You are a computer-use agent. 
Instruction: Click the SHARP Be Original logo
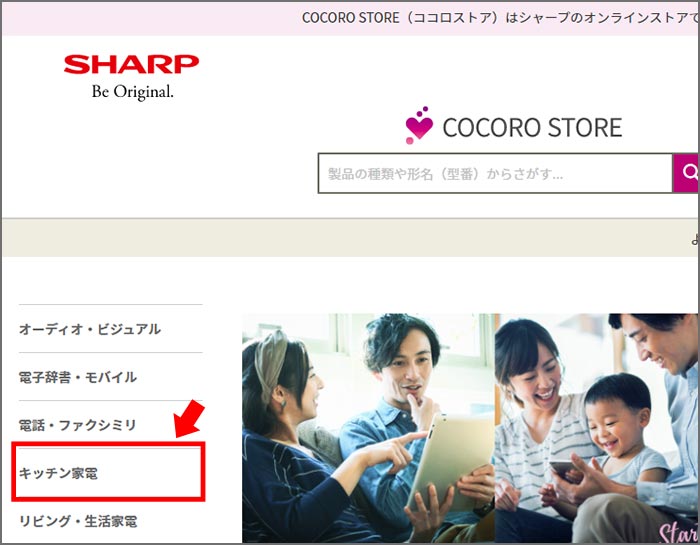(x=132, y=77)
